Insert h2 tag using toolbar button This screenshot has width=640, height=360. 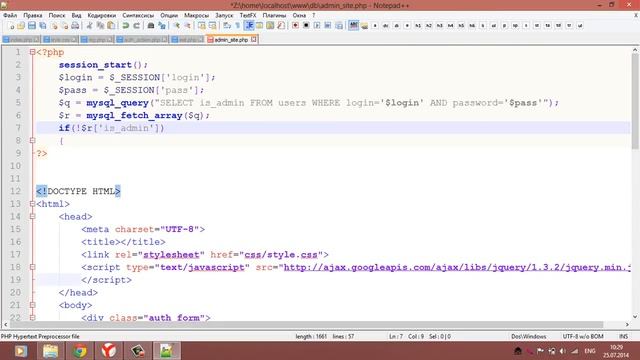pyautogui.click(x=429, y=26)
